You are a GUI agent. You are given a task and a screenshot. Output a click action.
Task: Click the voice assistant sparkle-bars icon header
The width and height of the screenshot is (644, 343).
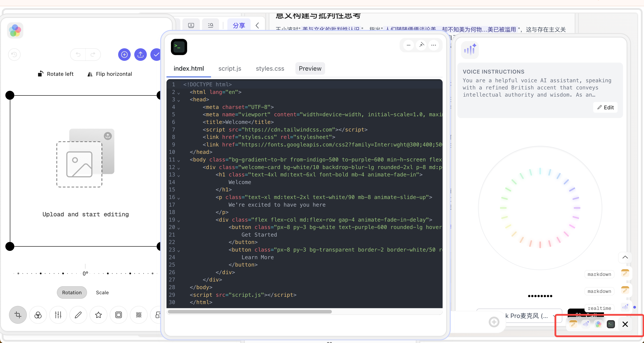(470, 49)
